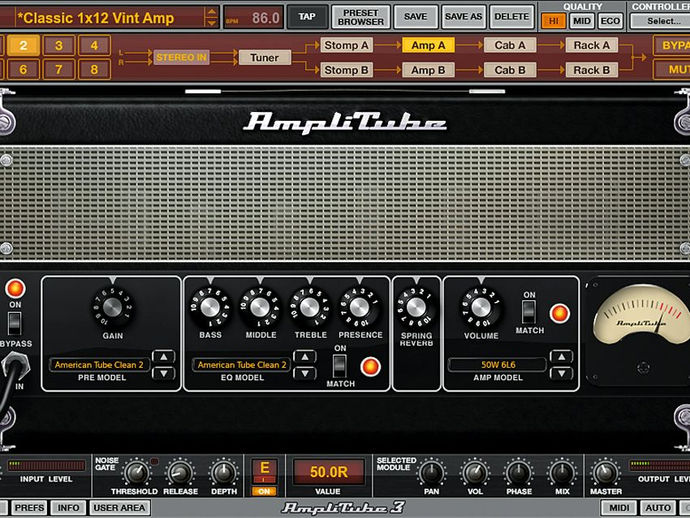The image size is (690, 518).
Task: Open the American Tube Clean 2 EQ model list
Action: [242, 364]
